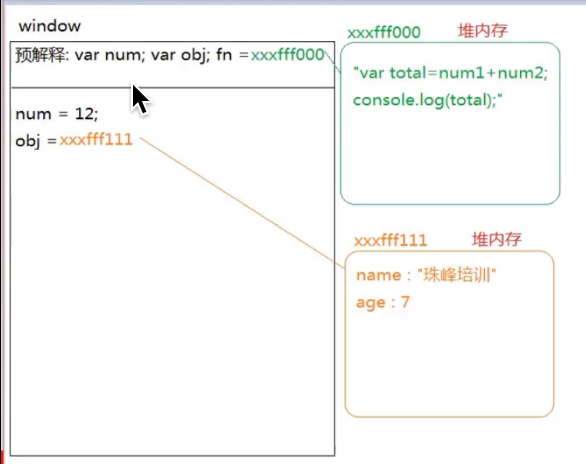Image resolution: width=586 pixels, height=464 pixels.
Task: Click the 'num = 12;' line
Action: 57,114
